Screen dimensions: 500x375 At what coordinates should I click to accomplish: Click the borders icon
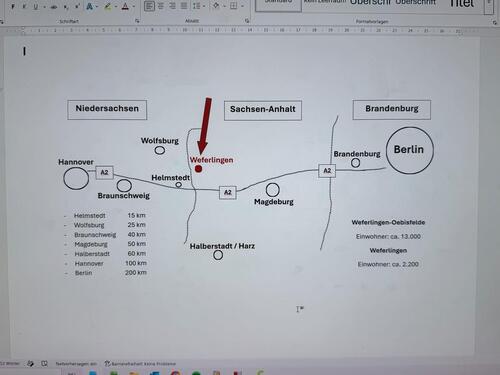(234, 6)
